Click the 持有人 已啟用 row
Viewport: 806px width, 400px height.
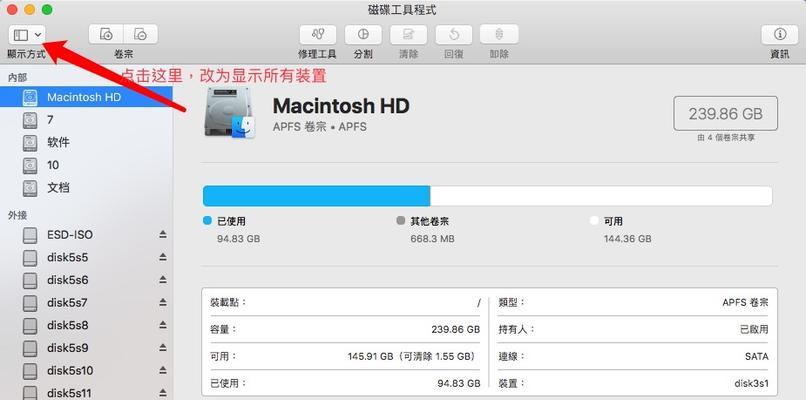click(633, 329)
